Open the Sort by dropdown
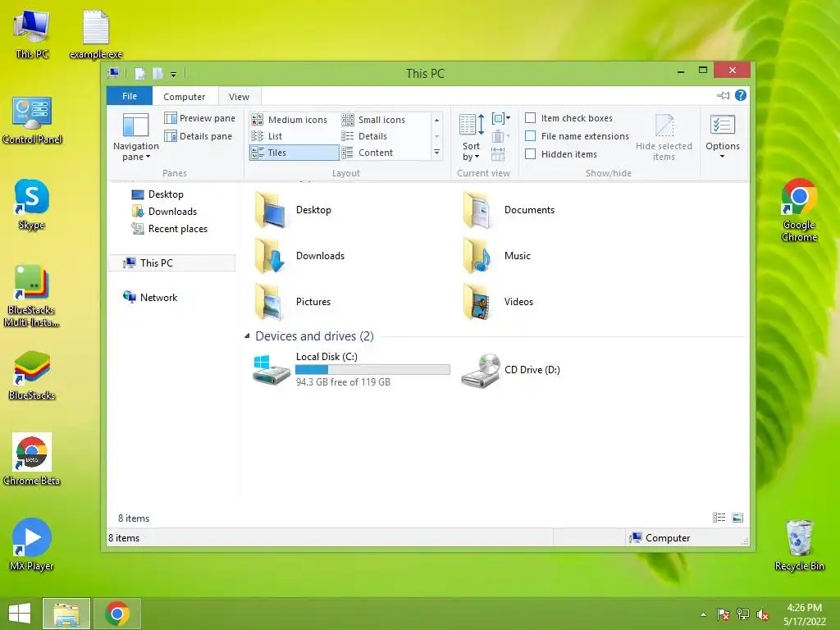Viewport: 840px width, 630px height. click(472, 137)
